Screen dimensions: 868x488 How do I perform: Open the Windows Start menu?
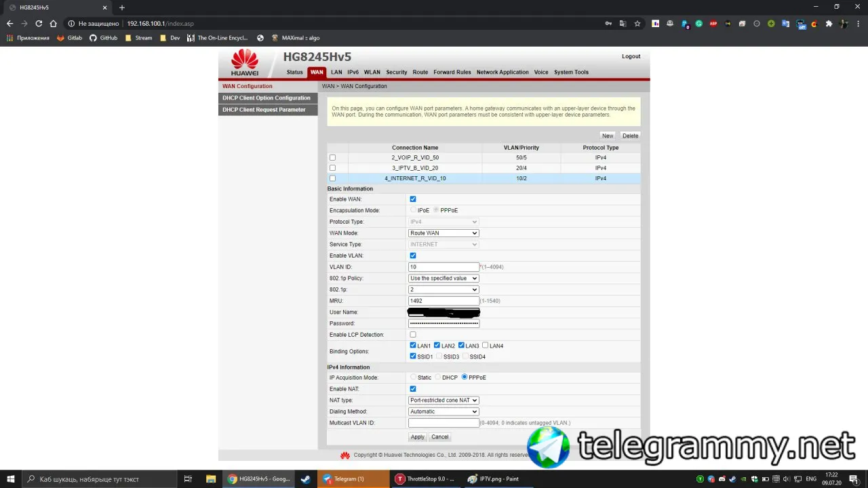[x=11, y=479]
